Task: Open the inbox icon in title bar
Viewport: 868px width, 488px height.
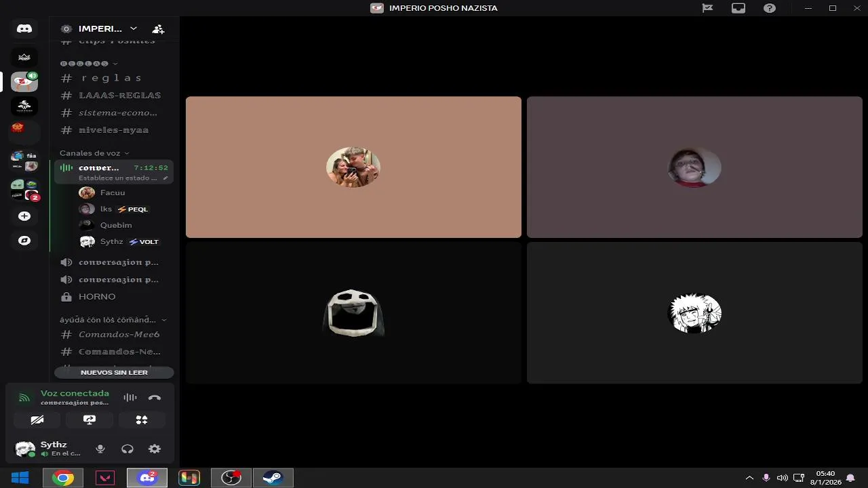Action: point(738,8)
